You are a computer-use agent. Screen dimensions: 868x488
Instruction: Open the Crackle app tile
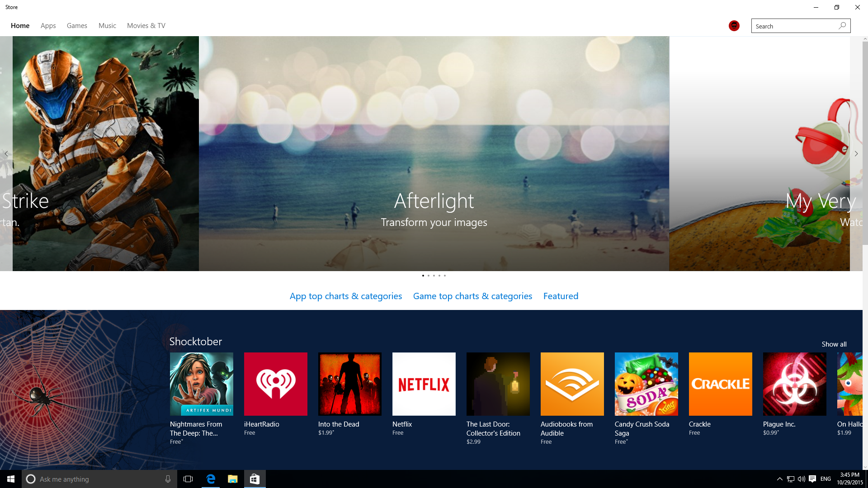tap(721, 384)
